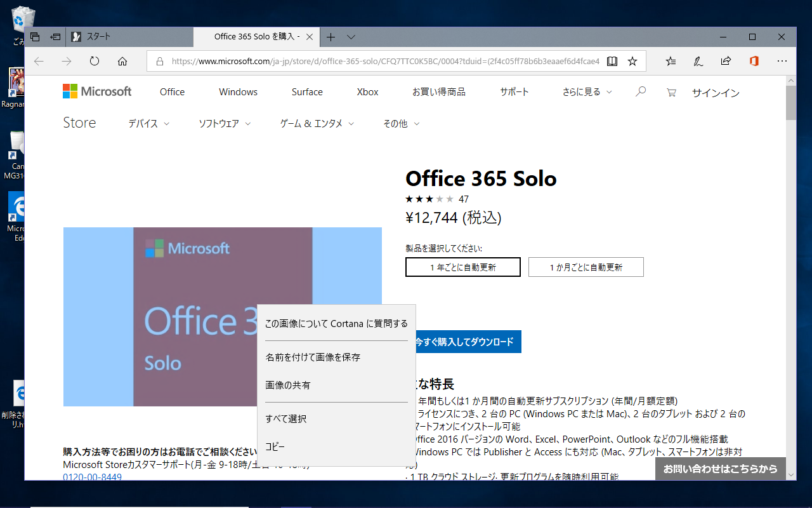Image resolution: width=812 pixels, height=508 pixels.
Task: Open reading view book icon
Action: [612, 62]
